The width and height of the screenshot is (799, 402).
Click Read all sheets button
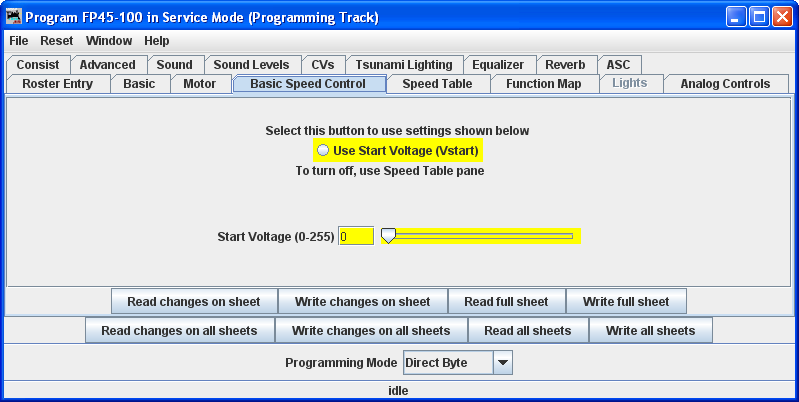(x=527, y=330)
